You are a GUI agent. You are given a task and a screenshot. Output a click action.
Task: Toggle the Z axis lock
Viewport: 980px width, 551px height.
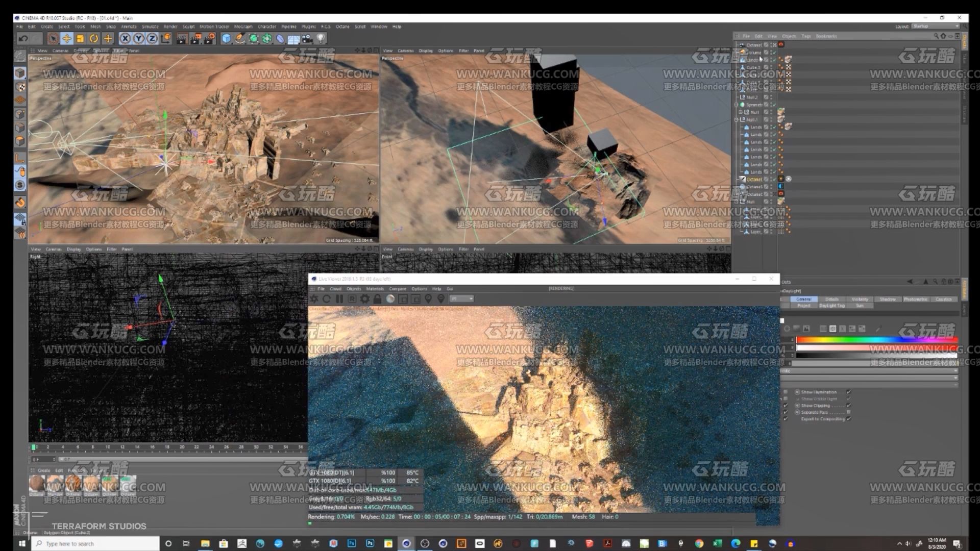pyautogui.click(x=152, y=38)
